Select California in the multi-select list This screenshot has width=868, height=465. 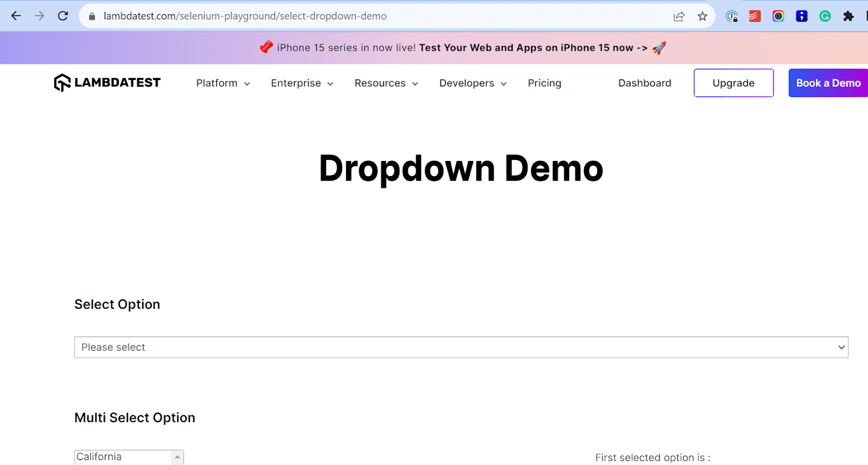99,457
